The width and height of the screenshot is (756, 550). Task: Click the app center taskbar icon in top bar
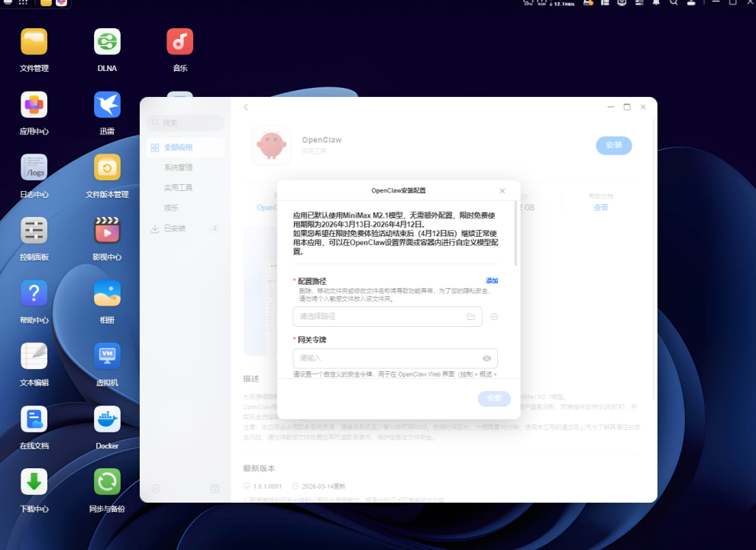[61, 2]
